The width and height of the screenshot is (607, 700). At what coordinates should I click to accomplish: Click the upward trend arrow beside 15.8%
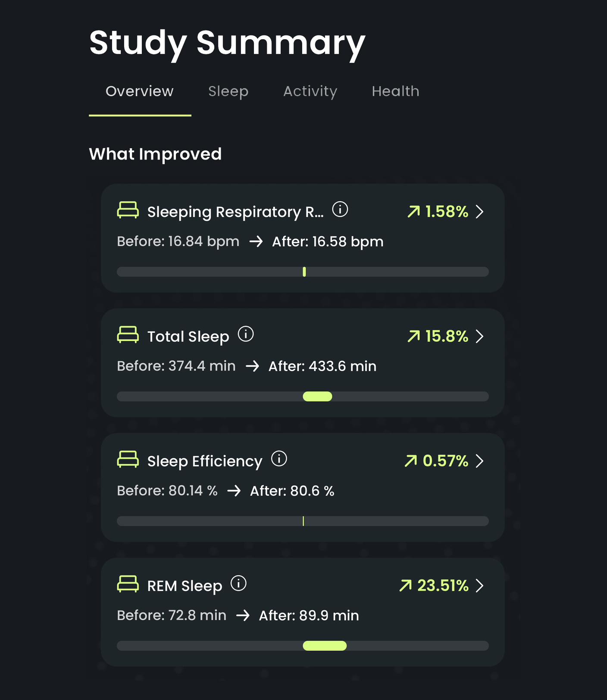click(413, 336)
